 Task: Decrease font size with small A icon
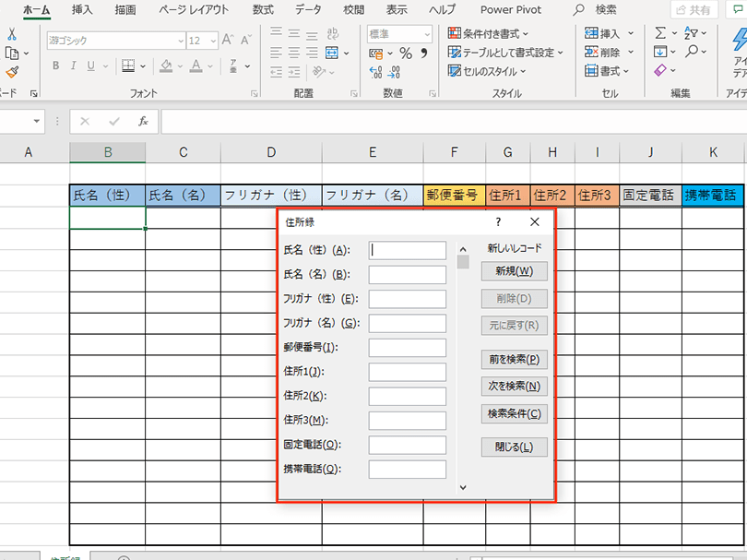tap(246, 40)
